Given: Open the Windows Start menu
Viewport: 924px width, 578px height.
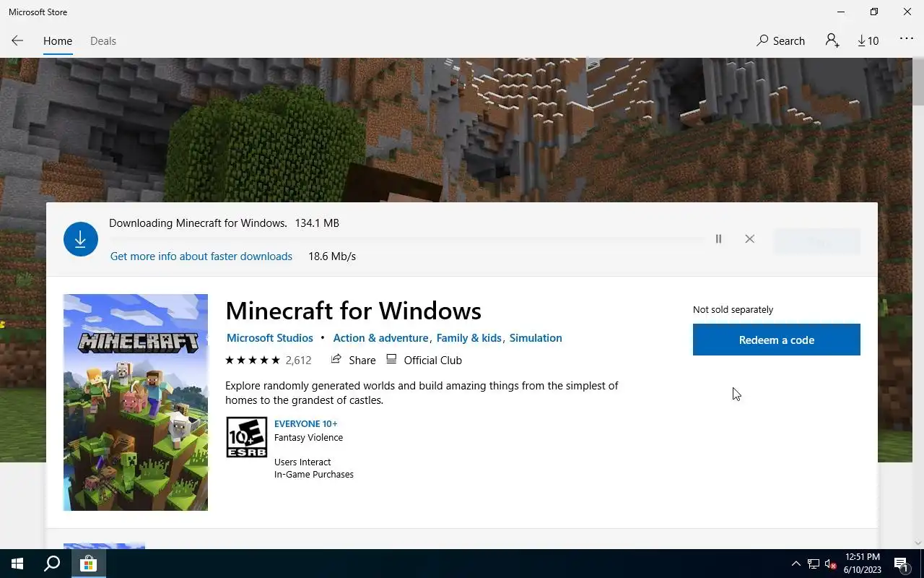Looking at the screenshot, I should click(17, 564).
